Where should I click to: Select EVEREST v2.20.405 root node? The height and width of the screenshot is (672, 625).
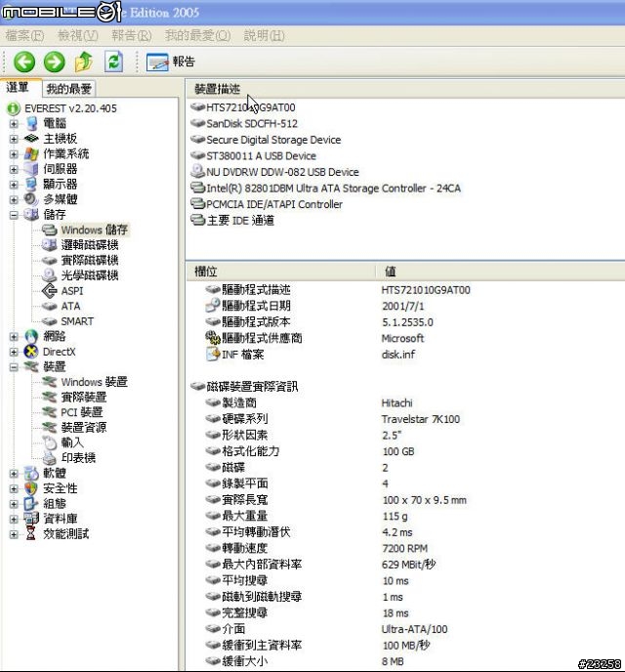[70, 108]
